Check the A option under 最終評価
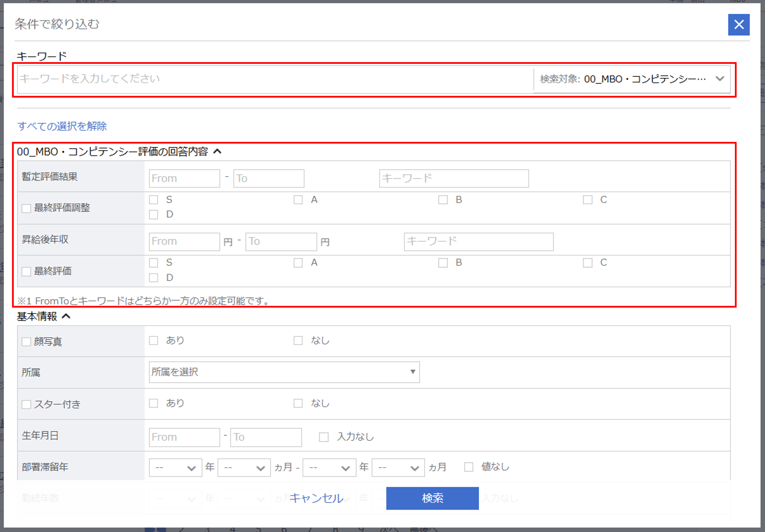Viewport: 765px width, 532px height. (x=298, y=263)
